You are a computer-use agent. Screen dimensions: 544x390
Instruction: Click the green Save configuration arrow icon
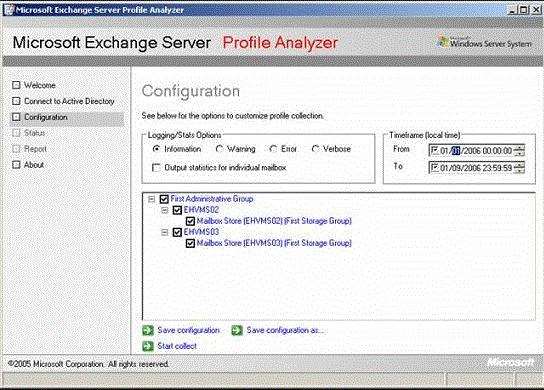(148, 330)
